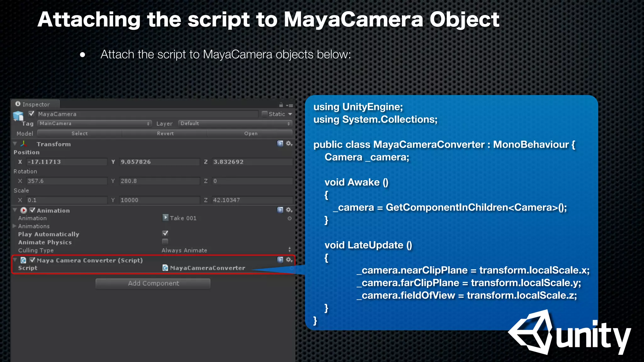Open the Transform component gear menu

tap(289, 144)
